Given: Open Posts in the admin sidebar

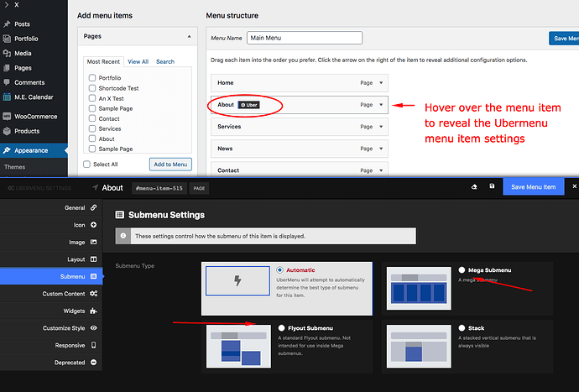Looking at the screenshot, I should tap(22, 24).
